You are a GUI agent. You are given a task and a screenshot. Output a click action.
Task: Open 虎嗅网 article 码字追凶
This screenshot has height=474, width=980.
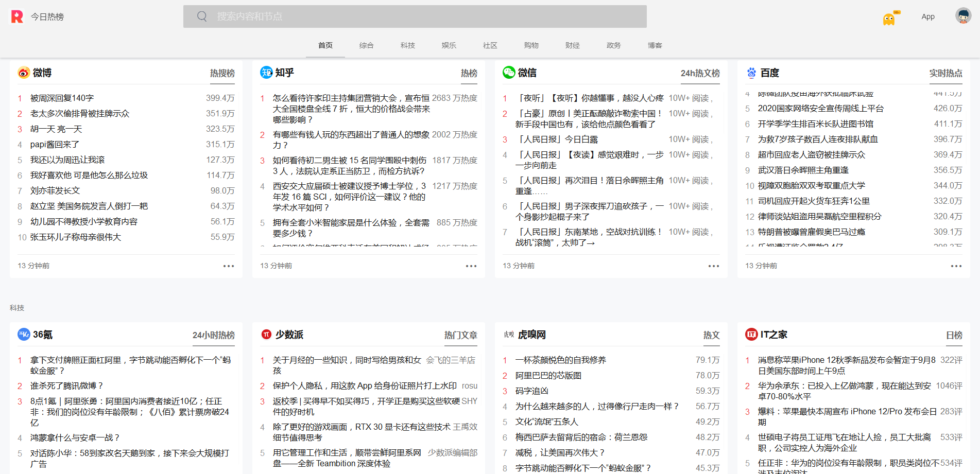click(x=532, y=391)
